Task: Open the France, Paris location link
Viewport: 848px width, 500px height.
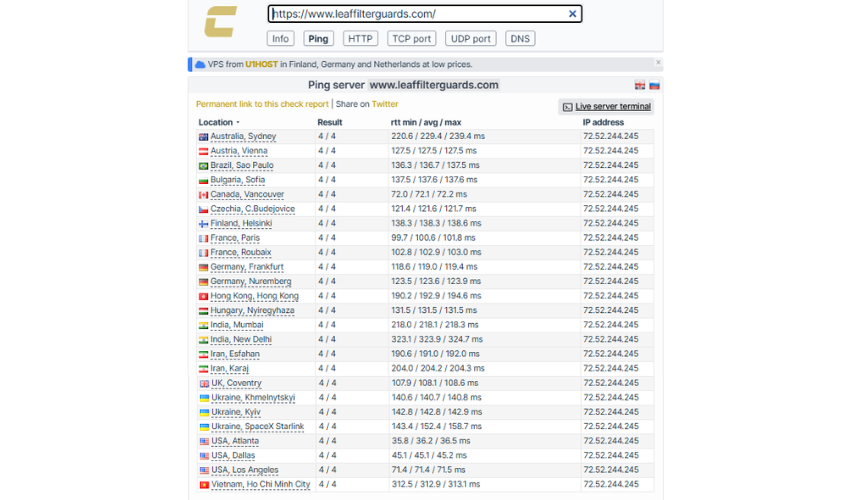Action: click(235, 238)
